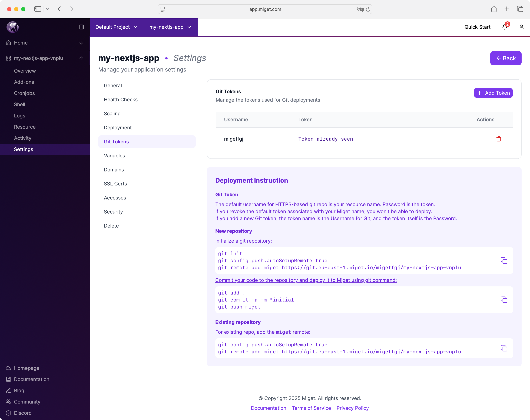The width and height of the screenshot is (530, 420).
Task: Toggle the Safari sidebar button
Action: coord(38,9)
